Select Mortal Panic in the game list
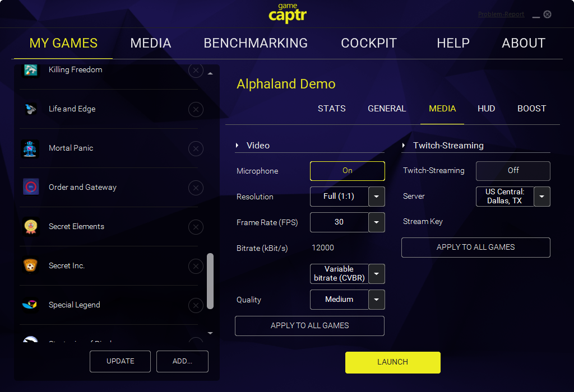This screenshot has width=574, height=392. (109, 148)
